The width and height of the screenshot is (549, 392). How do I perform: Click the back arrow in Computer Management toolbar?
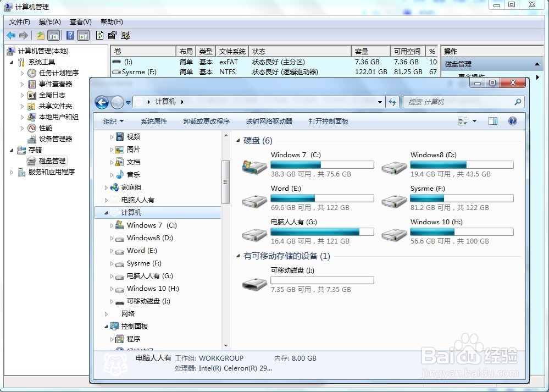[x=11, y=35]
